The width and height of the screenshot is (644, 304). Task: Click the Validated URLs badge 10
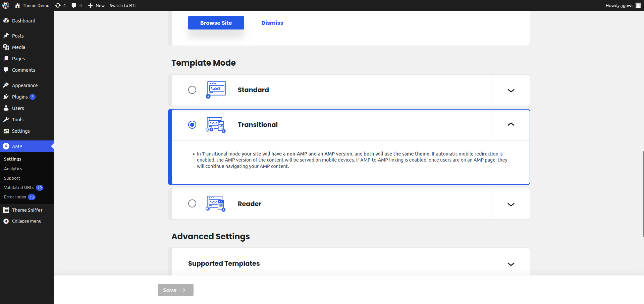click(40, 188)
